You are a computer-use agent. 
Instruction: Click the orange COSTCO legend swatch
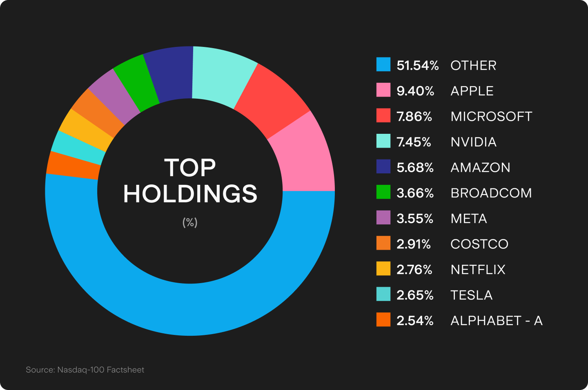[x=383, y=243]
